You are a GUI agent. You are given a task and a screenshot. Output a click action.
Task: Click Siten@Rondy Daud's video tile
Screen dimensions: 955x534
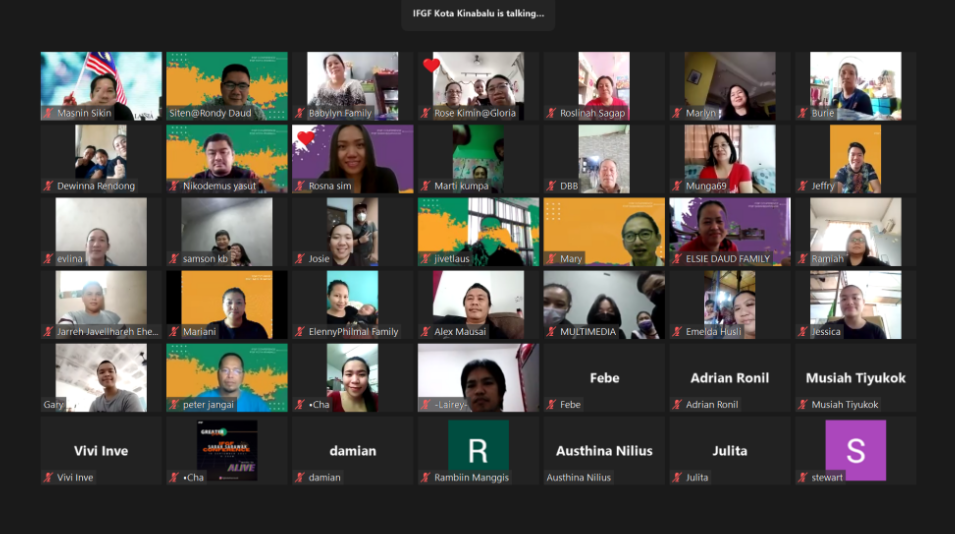(227, 86)
